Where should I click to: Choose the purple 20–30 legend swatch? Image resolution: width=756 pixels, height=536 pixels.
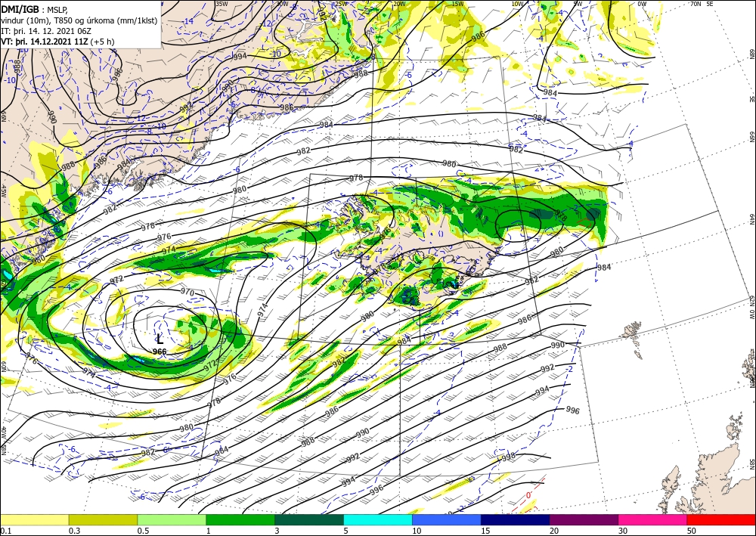[584, 519]
